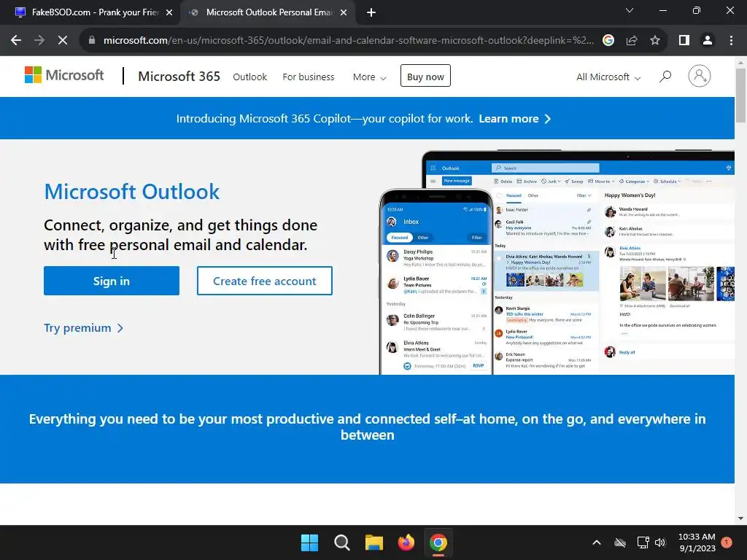Click the site padlock icon

[92, 41]
